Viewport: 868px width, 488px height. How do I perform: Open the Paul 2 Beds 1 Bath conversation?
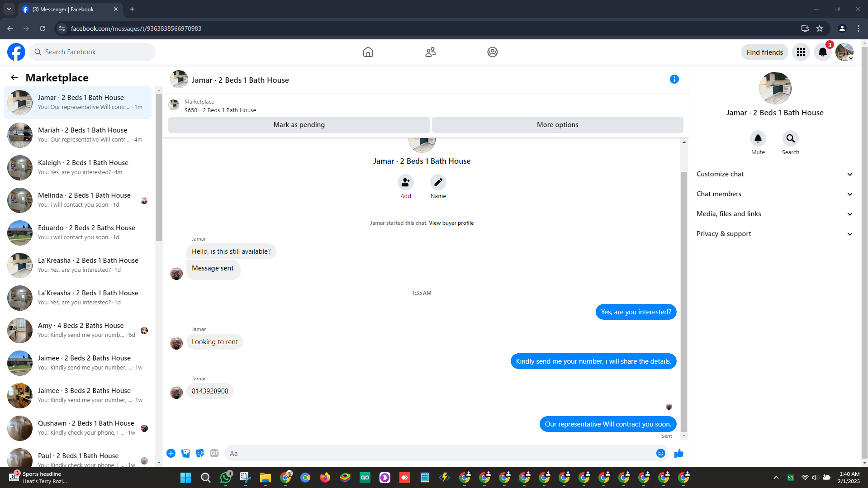pos(78,457)
